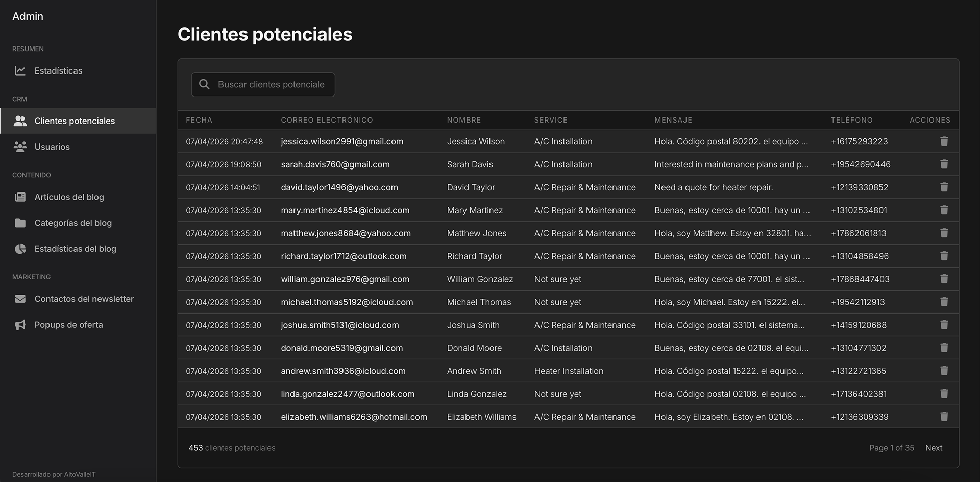Screen dimensions: 980x482
Task: Delete Elizabeth Williams's lead via trash icon
Action: pyautogui.click(x=944, y=417)
